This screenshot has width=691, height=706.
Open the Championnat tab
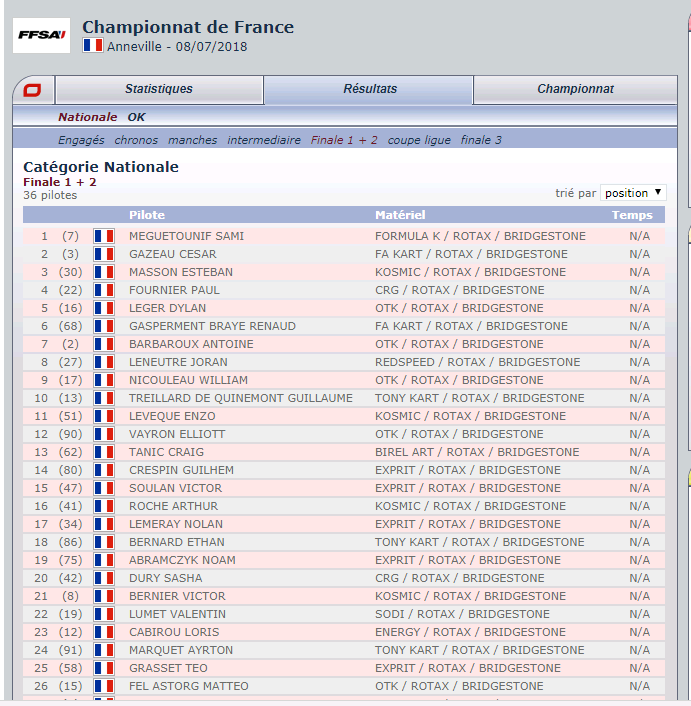click(x=575, y=89)
